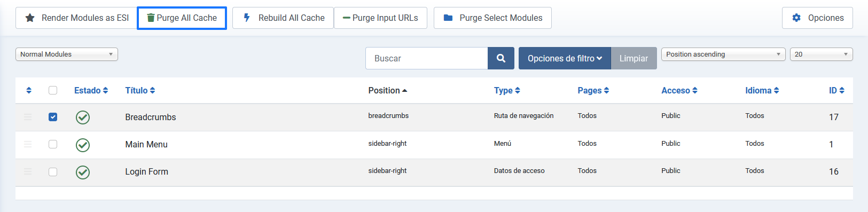Expand the Opciones de filtro menu
The image size is (868, 212).
[565, 58]
